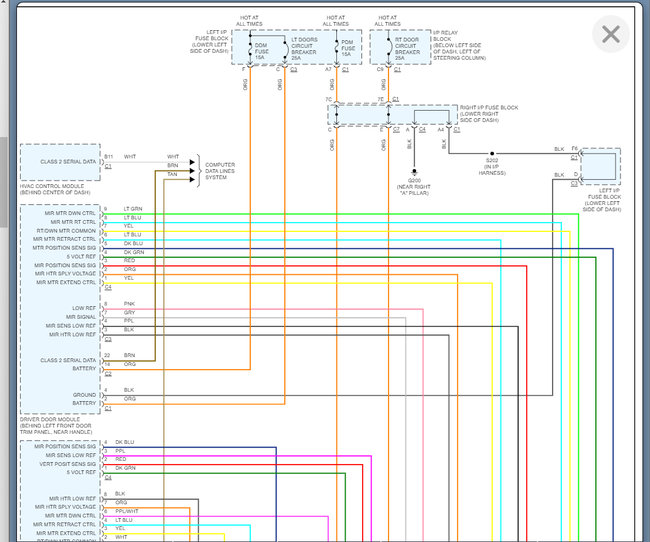
Task: Click the 'S202' splice label
Action: (492, 160)
